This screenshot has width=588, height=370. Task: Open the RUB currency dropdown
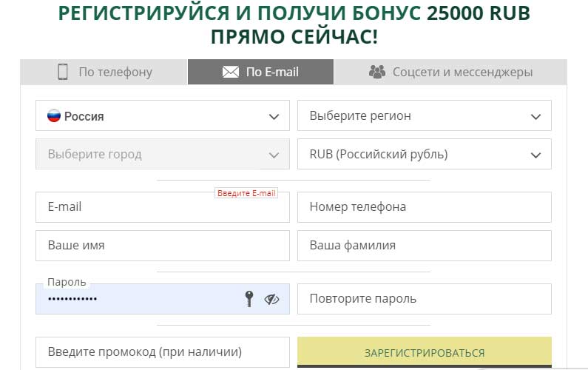click(x=425, y=154)
